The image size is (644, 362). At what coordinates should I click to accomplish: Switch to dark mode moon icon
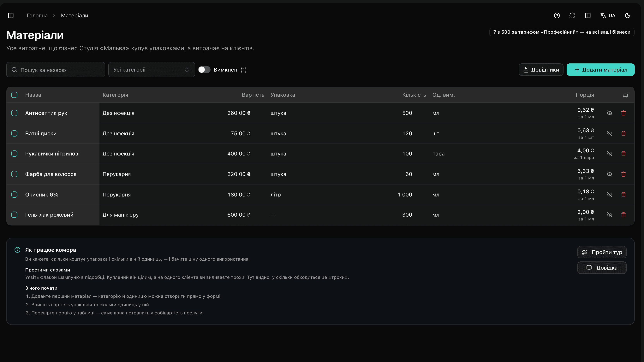tap(628, 15)
